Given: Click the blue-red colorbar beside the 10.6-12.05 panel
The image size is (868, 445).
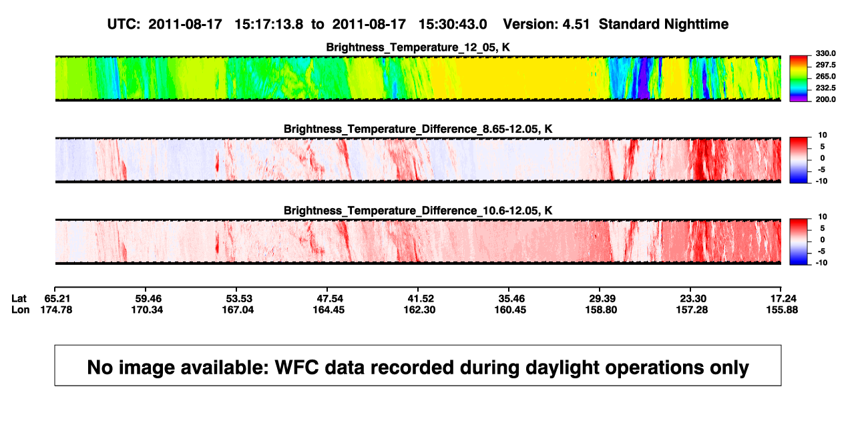Looking at the screenshot, I should click(798, 242).
